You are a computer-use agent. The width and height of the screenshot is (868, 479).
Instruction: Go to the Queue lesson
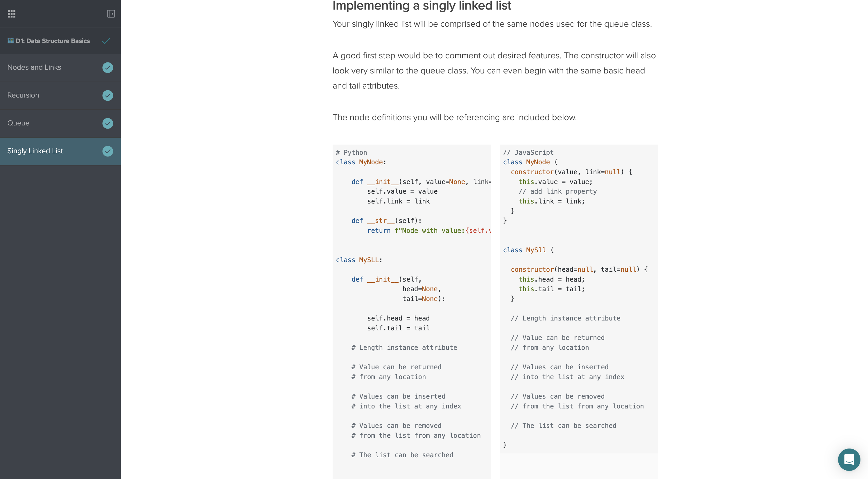(60, 123)
